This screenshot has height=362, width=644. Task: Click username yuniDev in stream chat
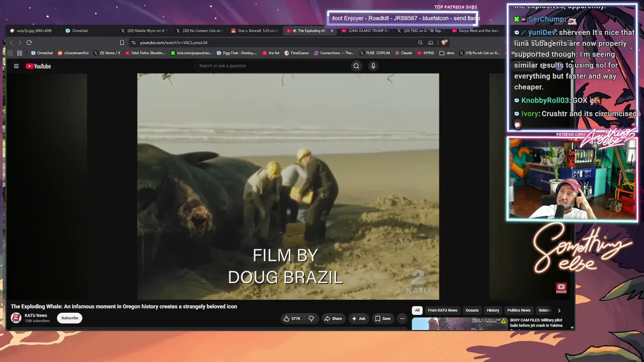tap(542, 32)
